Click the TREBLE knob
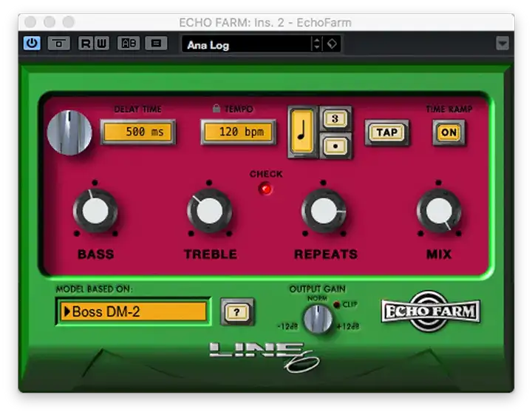This screenshot has width=532, height=415. [209, 211]
